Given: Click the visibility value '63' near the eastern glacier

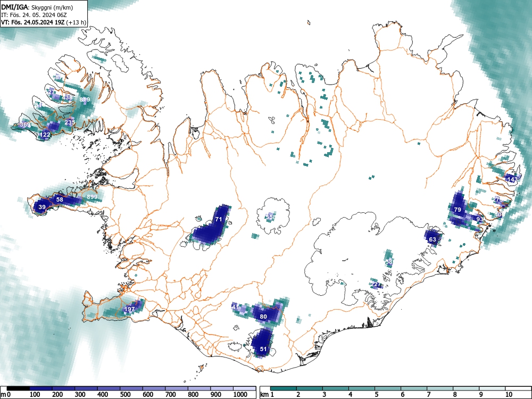Looking at the screenshot, I should pyautogui.click(x=433, y=239).
